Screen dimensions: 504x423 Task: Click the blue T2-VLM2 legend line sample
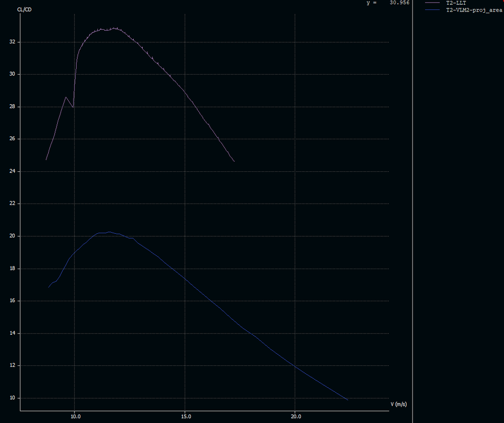[x=432, y=10]
